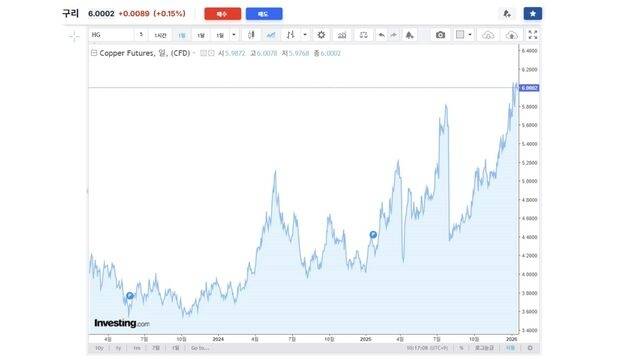Viewport: 640px width, 360px height.
Task: Click the 6.0002 current price label
Action: [x=529, y=88]
